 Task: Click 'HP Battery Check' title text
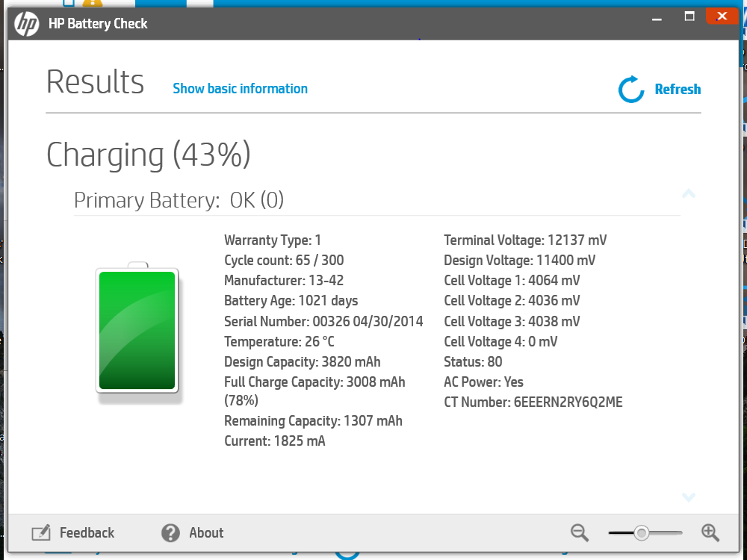pyautogui.click(x=98, y=23)
